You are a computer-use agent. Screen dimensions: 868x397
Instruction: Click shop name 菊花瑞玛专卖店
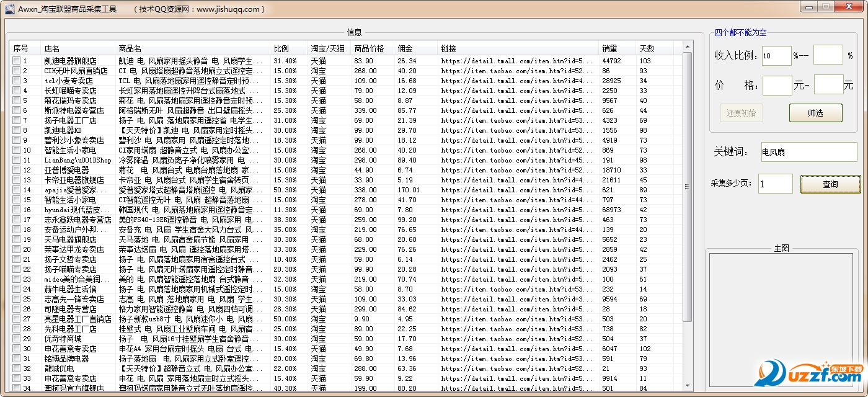click(70, 100)
